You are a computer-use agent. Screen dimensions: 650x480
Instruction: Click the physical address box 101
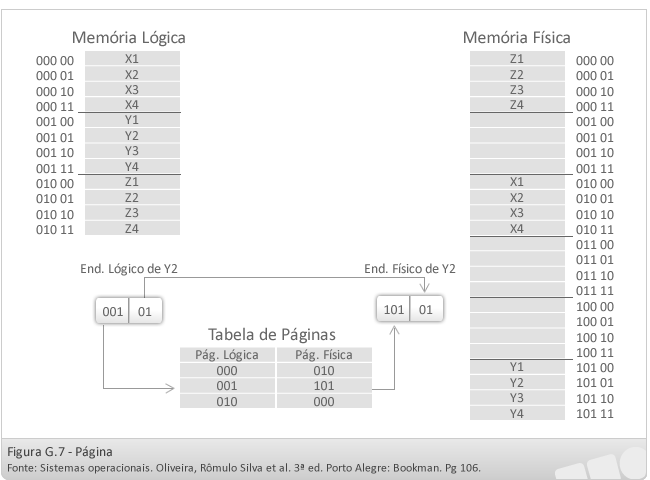393,309
